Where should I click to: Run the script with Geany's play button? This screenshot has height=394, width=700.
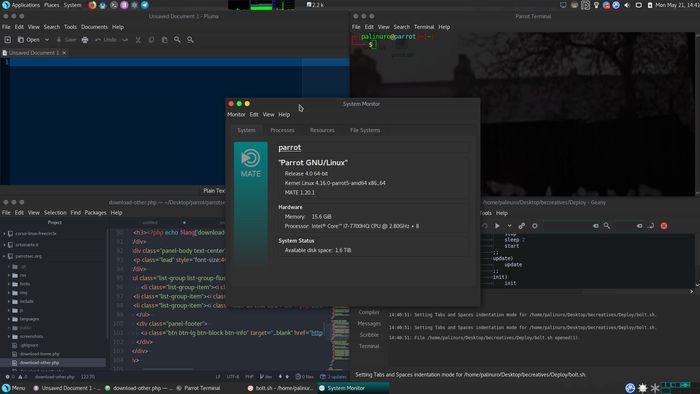pyautogui.click(x=497, y=226)
